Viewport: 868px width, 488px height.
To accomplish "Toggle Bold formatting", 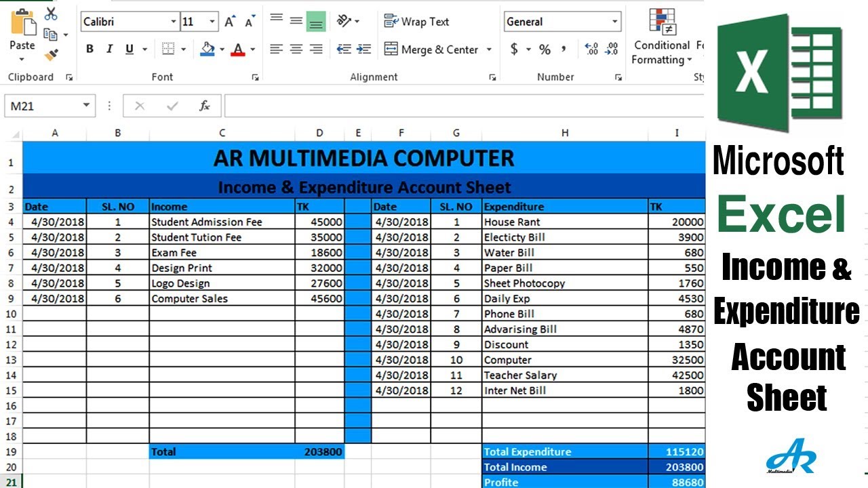I will pyautogui.click(x=90, y=49).
